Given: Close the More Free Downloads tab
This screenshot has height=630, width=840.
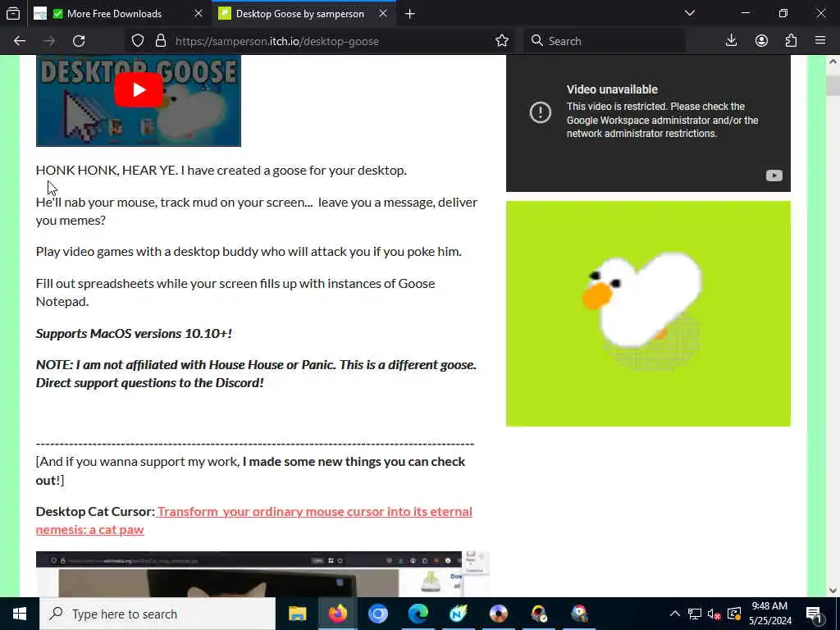Looking at the screenshot, I should (199, 14).
